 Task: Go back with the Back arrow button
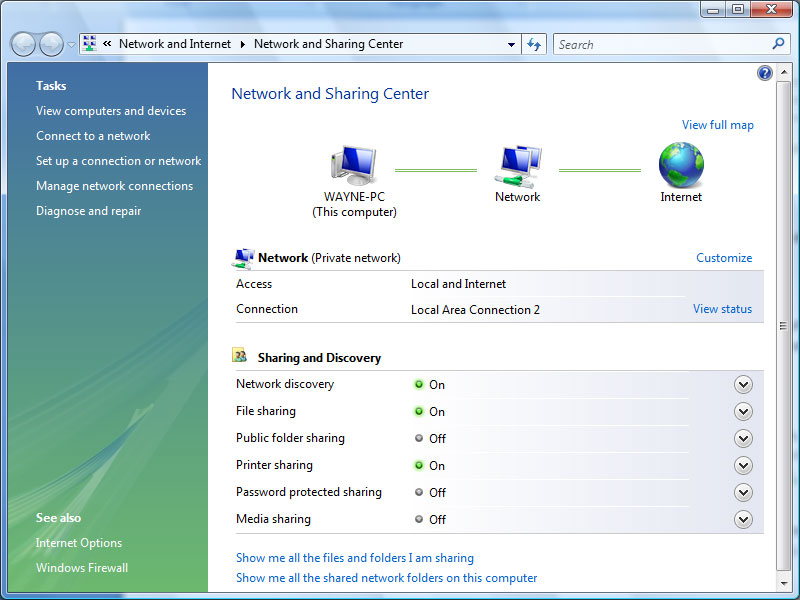23,44
